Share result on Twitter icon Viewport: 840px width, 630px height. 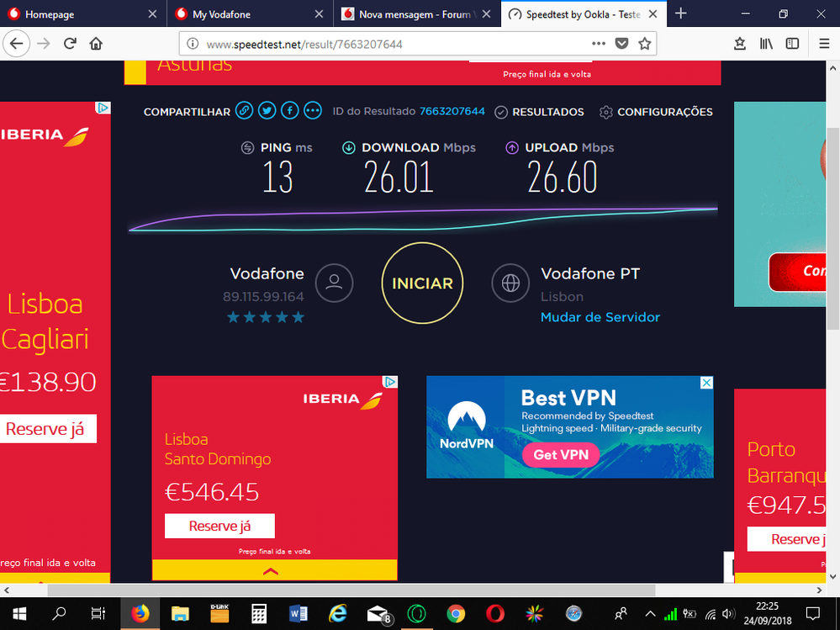267,111
